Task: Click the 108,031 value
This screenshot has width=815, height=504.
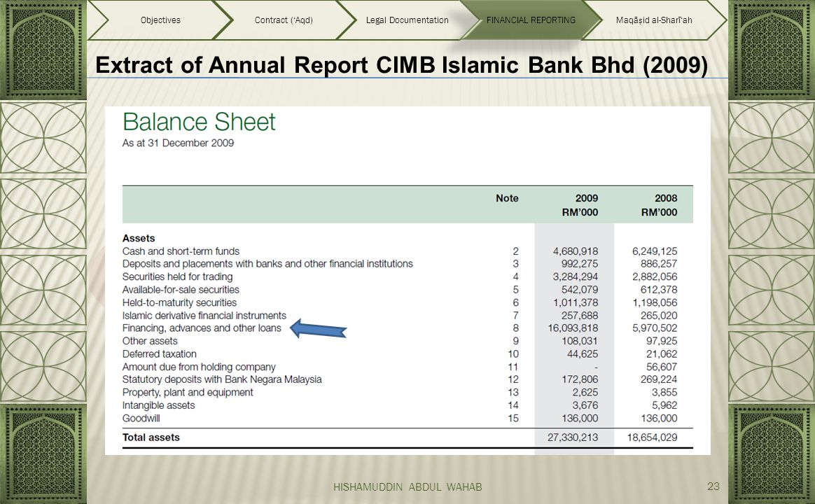Action: pyautogui.click(x=580, y=342)
